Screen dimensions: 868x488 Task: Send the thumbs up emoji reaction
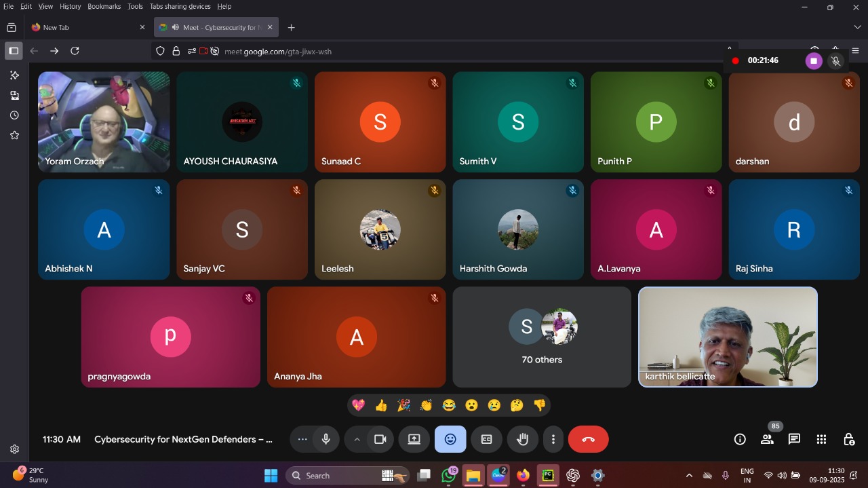(x=381, y=405)
